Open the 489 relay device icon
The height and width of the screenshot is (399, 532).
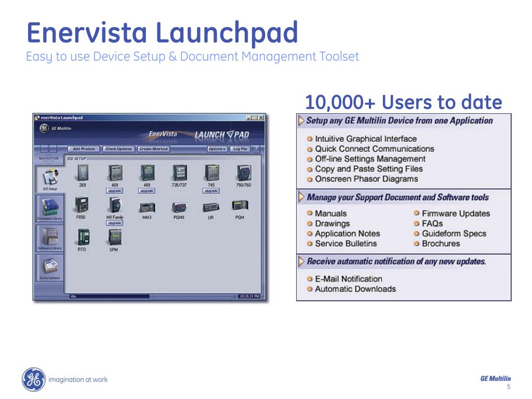[148, 172]
